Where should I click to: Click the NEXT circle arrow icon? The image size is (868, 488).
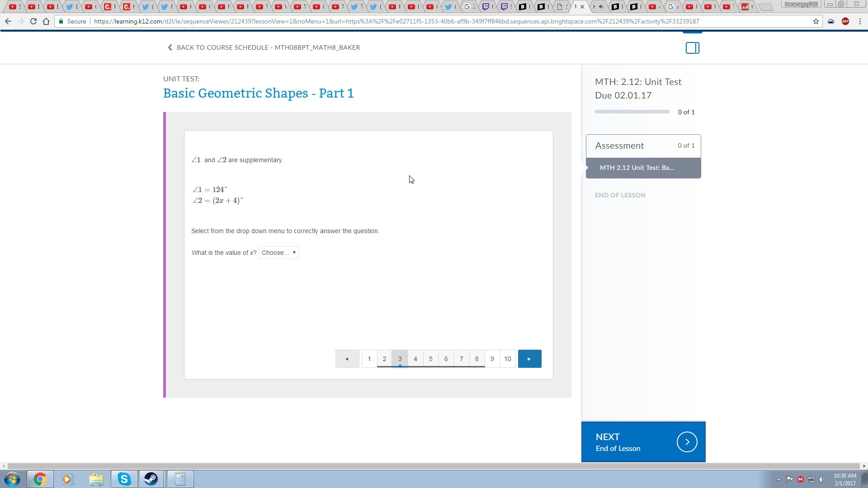click(x=687, y=442)
